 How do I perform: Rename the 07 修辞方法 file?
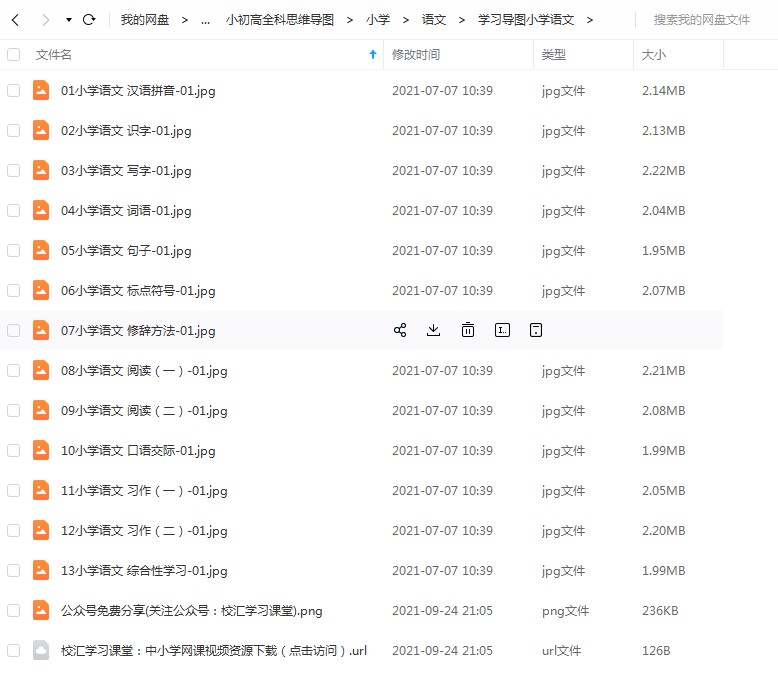(502, 330)
